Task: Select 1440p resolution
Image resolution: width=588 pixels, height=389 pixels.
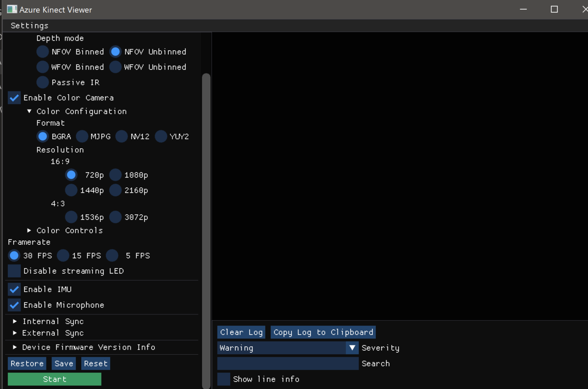Action: click(71, 190)
